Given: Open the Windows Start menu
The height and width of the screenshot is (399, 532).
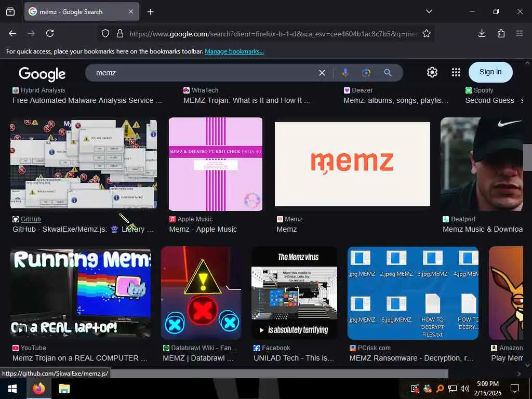Looking at the screenshot, I should pyautogui.click(x=12, y=389).
